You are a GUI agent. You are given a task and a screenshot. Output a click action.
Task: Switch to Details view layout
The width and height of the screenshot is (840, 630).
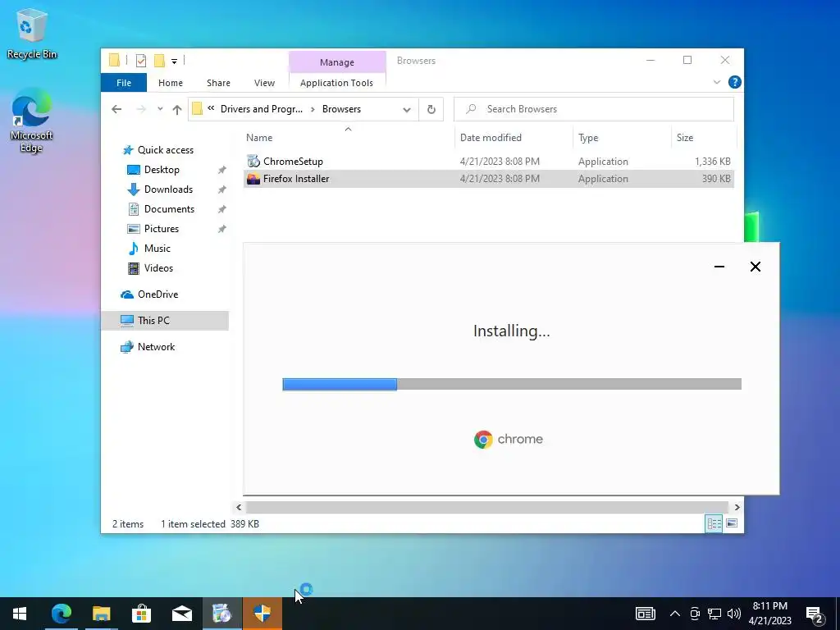(714, 523)
